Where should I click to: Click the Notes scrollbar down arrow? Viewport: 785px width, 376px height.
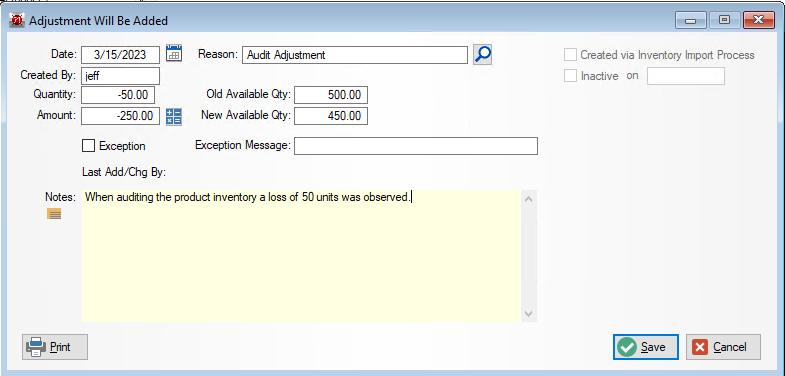click(x=529, y=313)
